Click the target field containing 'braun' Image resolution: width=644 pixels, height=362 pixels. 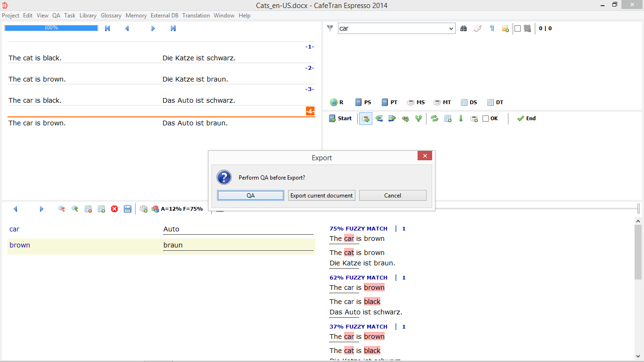238,245
